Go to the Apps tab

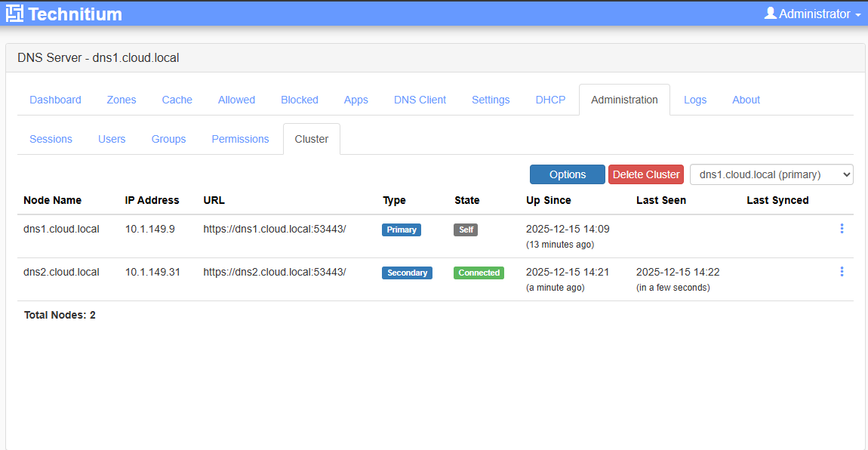(x=356, y=100)
